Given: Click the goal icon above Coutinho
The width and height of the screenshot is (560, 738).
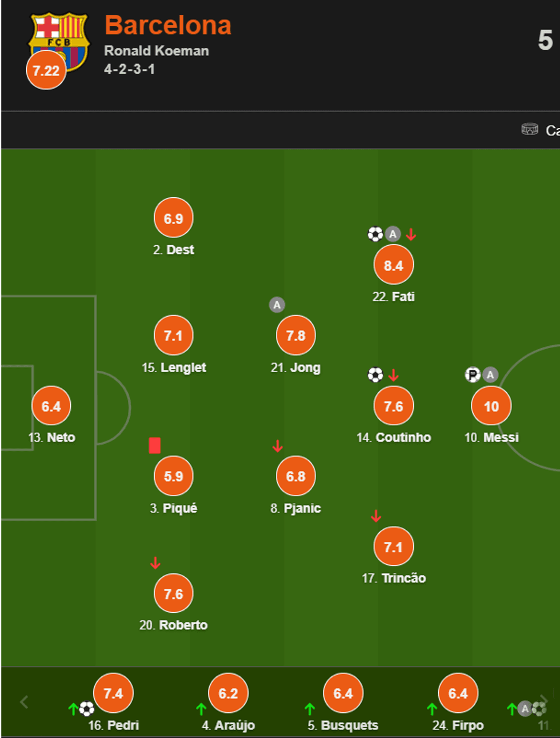Looking at the screenshot, I should [375, 375].
